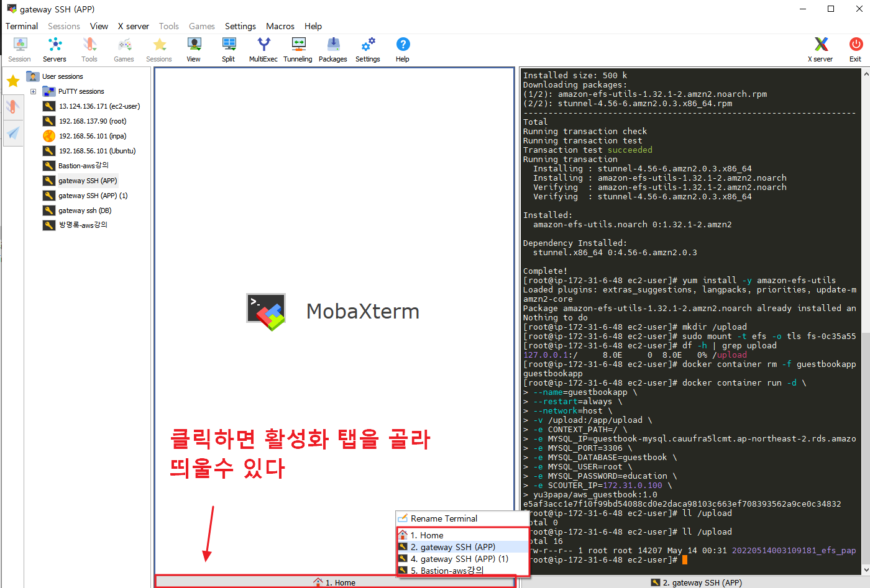
Task: Open the Tools toolbar icon
Action: click(89, 50)
